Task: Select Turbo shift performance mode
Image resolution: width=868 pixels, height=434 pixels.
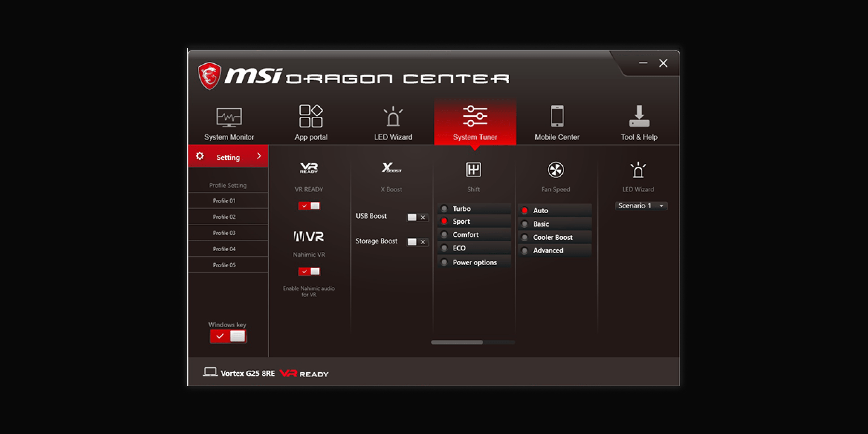Action: (443, 208)
